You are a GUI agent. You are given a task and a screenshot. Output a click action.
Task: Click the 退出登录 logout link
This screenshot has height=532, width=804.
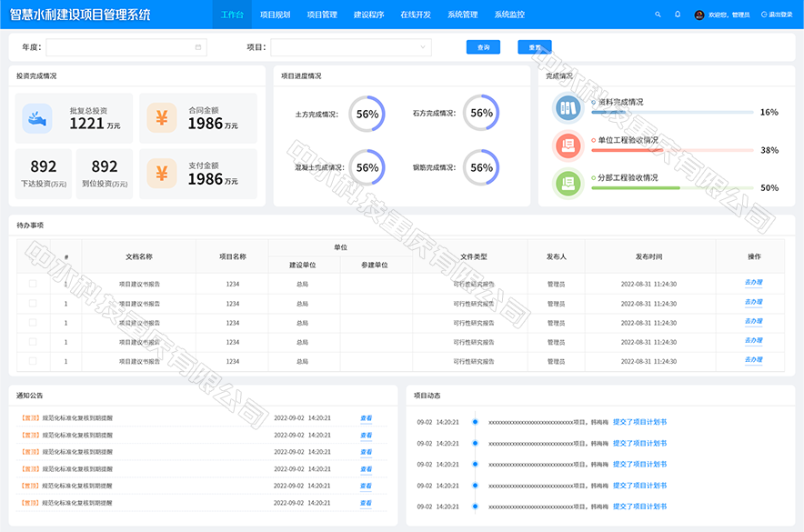(x=777, y=15)
